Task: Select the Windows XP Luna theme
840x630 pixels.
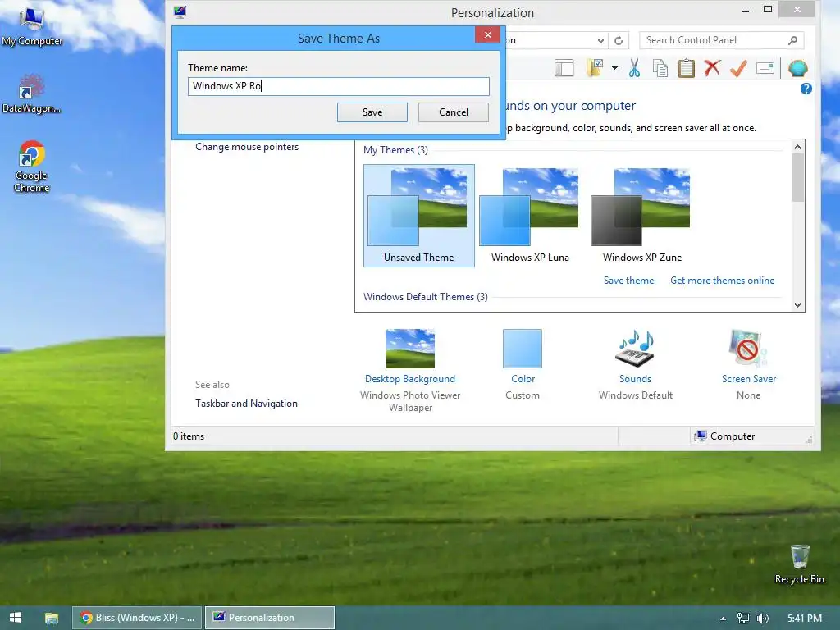Action: coord(530,216)
